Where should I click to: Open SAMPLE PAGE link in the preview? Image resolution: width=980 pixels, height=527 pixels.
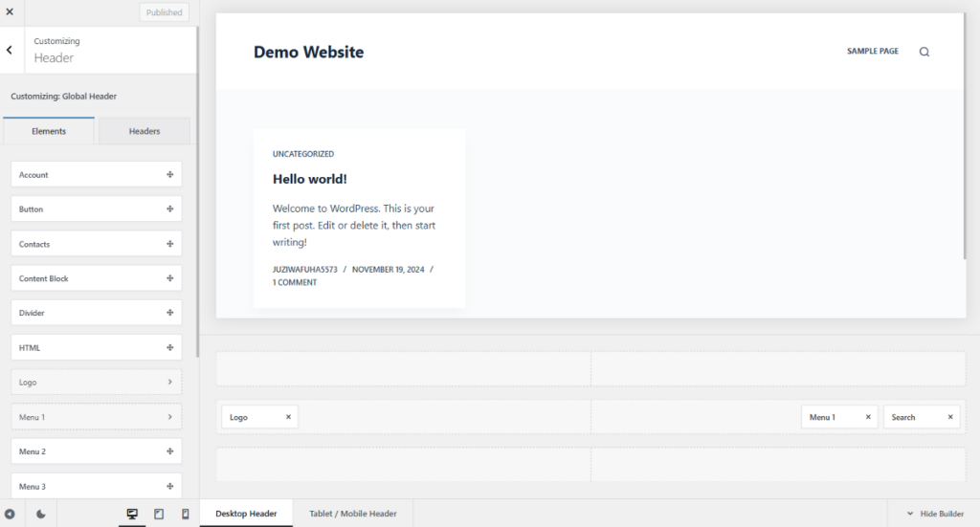[x=873, y=52]
